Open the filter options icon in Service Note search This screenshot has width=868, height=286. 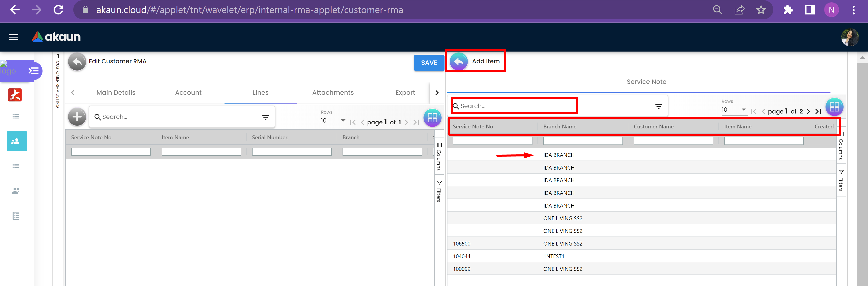coord(658,106)
